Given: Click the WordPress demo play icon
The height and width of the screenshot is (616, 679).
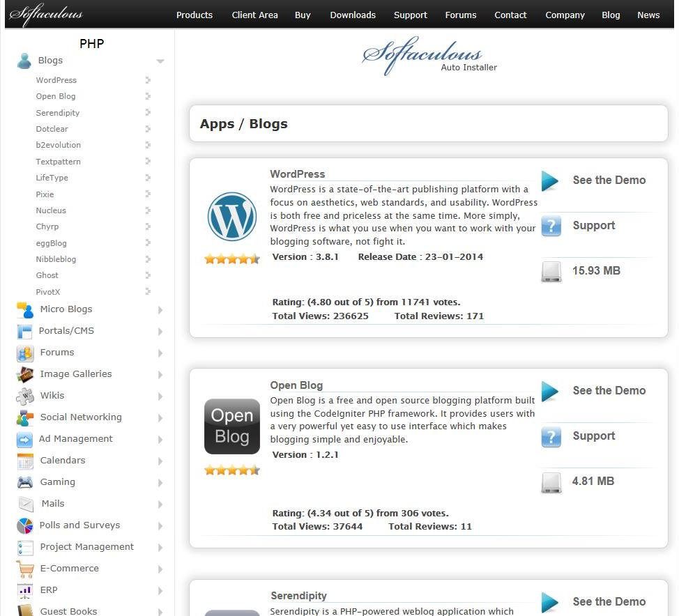Looking at the screenshot, I should [x=550, y=181].
